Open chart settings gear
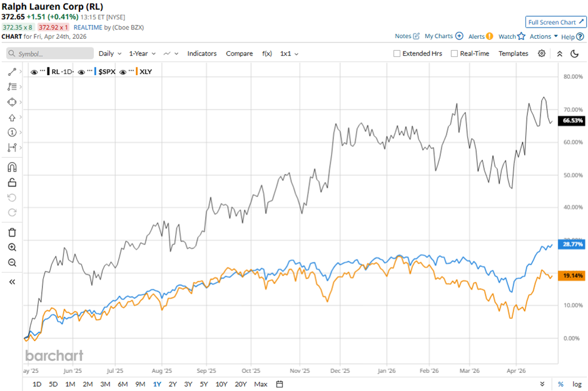 542,54
